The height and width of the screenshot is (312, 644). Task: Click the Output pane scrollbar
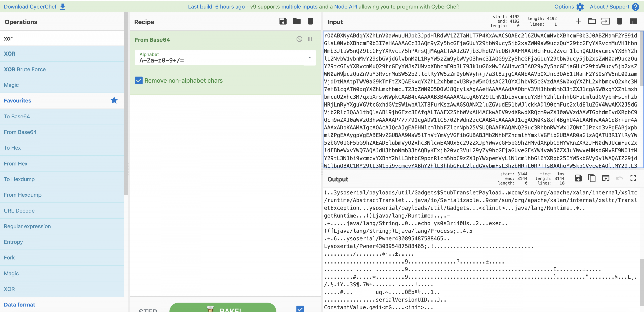(x=642, y=283)
